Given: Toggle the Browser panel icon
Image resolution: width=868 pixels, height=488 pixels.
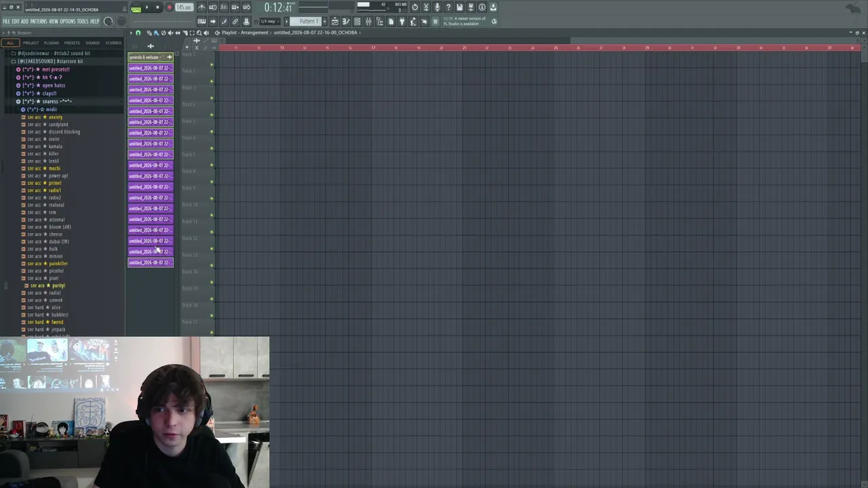Looking at the screenshot, I should point(380,22).
